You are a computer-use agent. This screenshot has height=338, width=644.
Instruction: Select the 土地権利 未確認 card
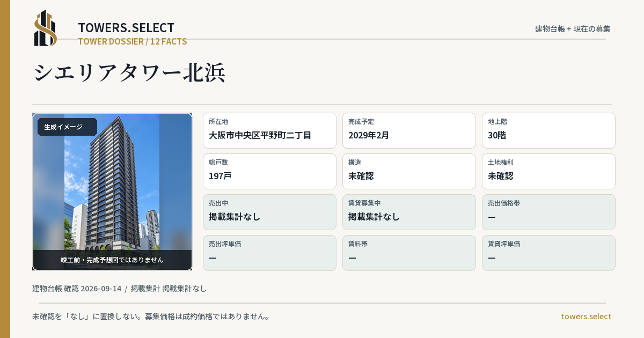[548, 171]
